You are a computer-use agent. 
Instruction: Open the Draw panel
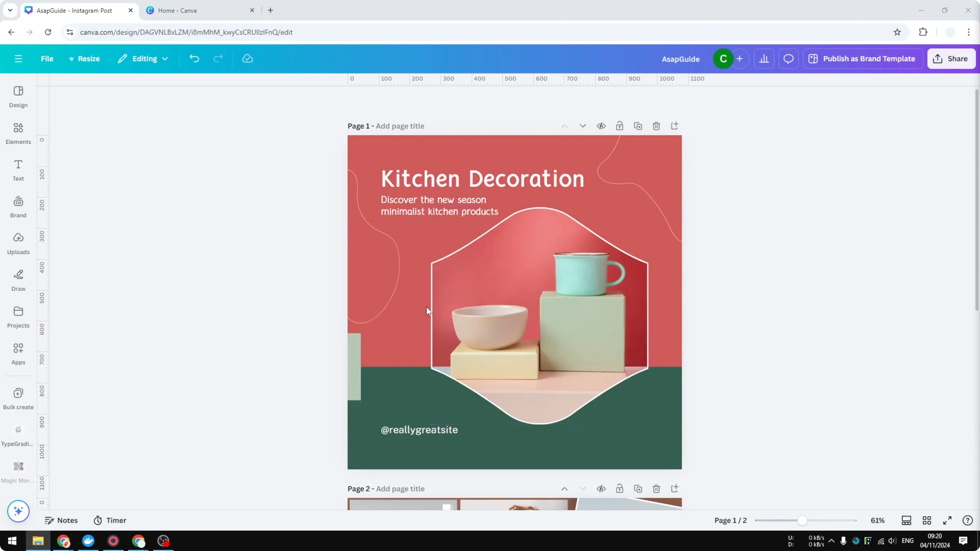pos(18,280)
